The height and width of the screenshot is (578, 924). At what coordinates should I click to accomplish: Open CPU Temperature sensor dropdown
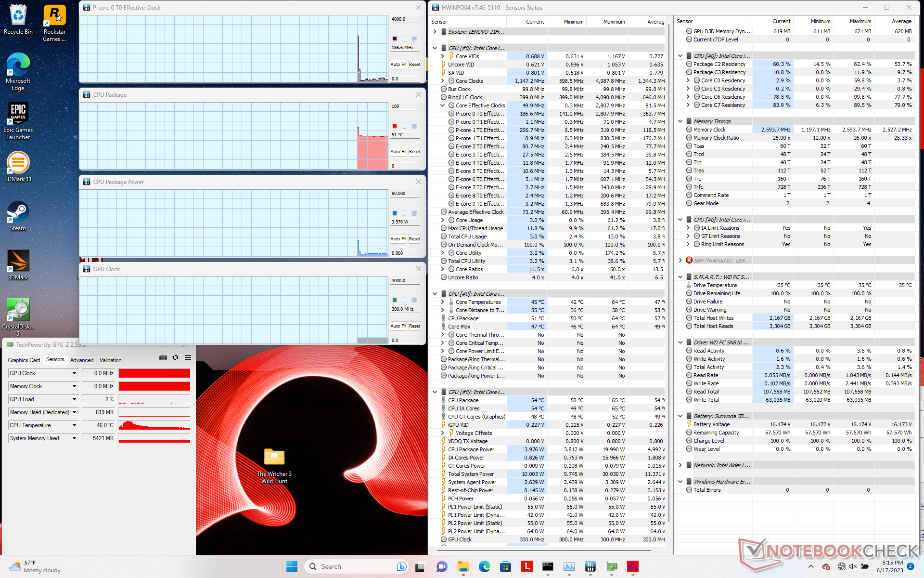pos(74,425)
